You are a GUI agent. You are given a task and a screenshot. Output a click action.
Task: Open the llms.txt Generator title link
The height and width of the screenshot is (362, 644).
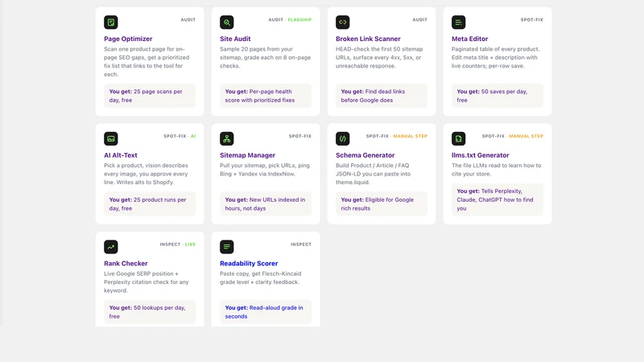click(480, 155)
